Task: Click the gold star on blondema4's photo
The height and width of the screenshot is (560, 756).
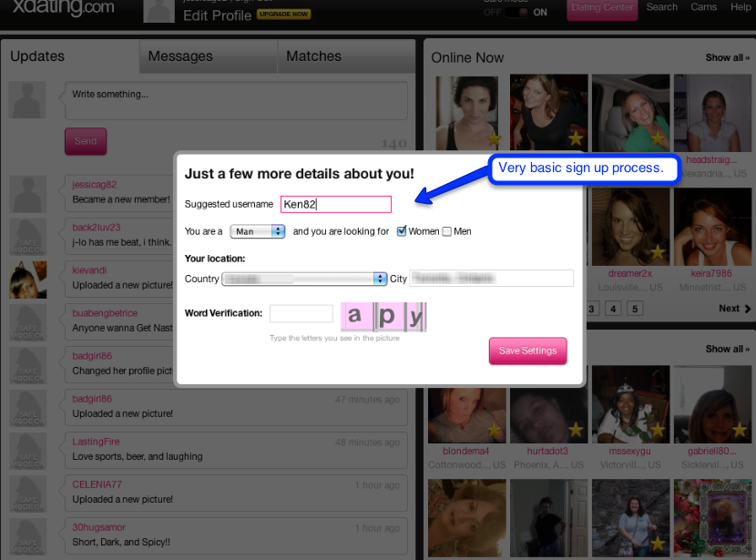Action: [x=495, y=430]
